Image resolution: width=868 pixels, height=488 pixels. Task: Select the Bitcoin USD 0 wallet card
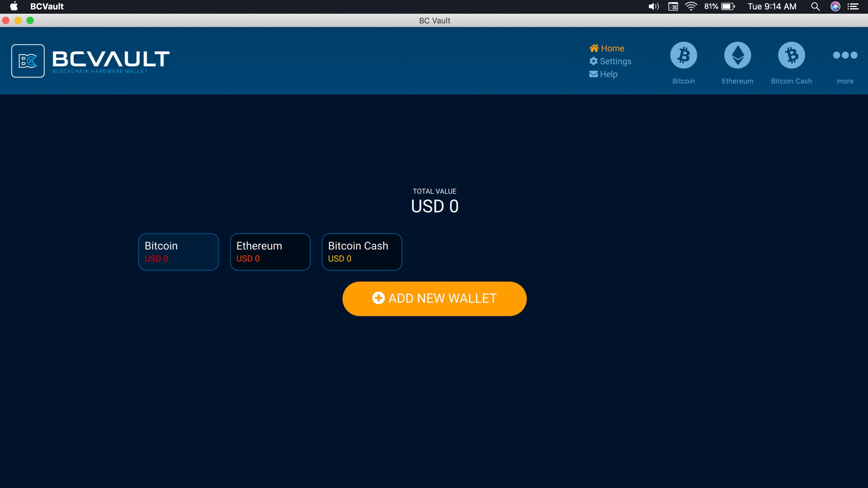pos(178,252)
